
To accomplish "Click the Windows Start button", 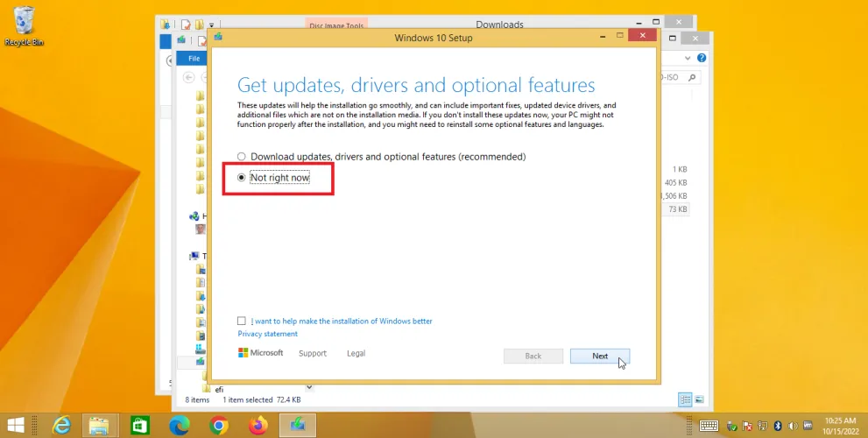I will 18,425.
